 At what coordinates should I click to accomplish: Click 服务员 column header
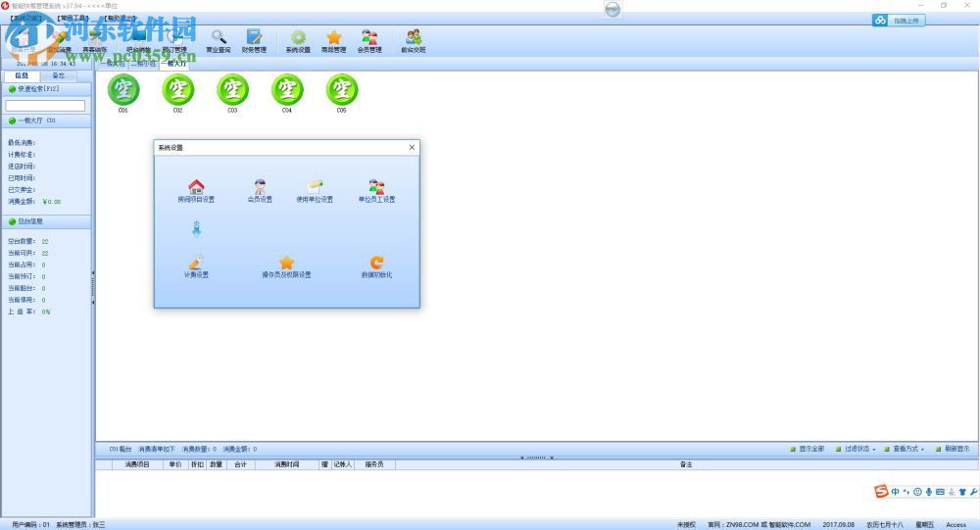[x=373, y=464]
